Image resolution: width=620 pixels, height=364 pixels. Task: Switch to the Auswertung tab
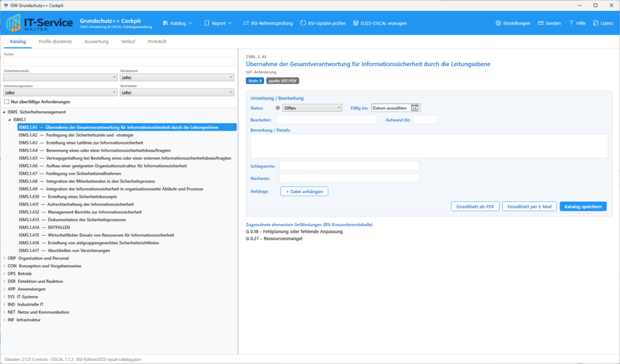[96, 42]
